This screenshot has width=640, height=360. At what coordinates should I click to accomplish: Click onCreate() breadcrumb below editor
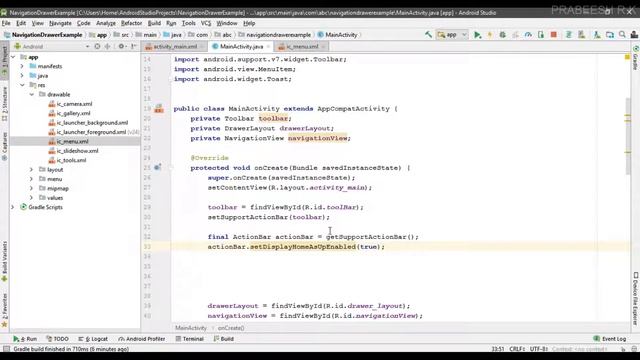point(231,328)
